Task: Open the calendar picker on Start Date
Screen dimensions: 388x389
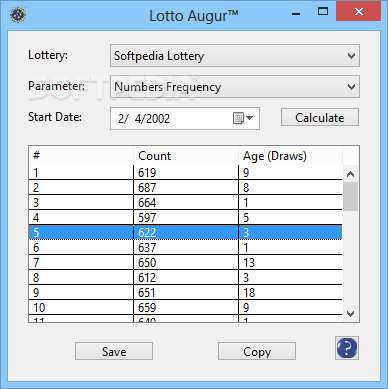Action: tap(243, 118)
